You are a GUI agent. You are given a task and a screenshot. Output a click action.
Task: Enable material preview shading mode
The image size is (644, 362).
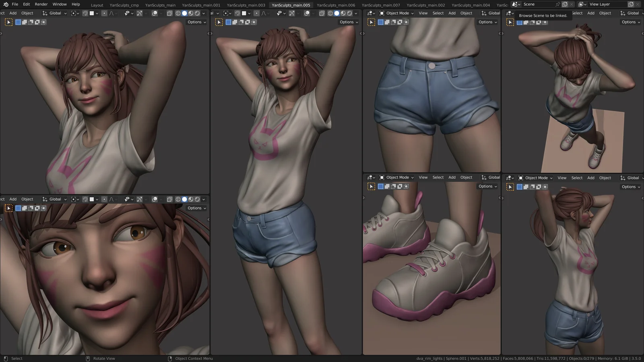(192, 13)
